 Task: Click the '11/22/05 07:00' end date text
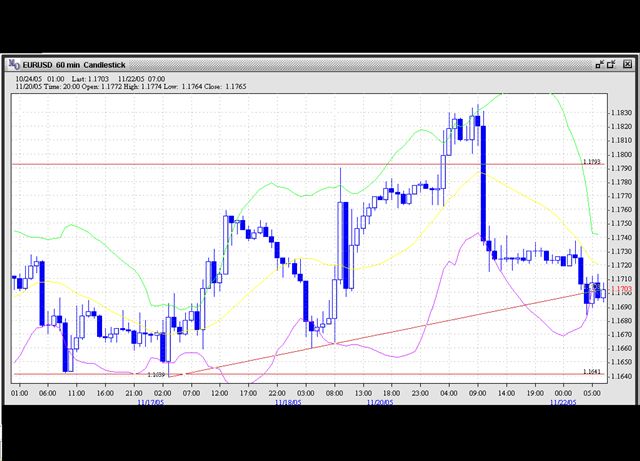142,79
